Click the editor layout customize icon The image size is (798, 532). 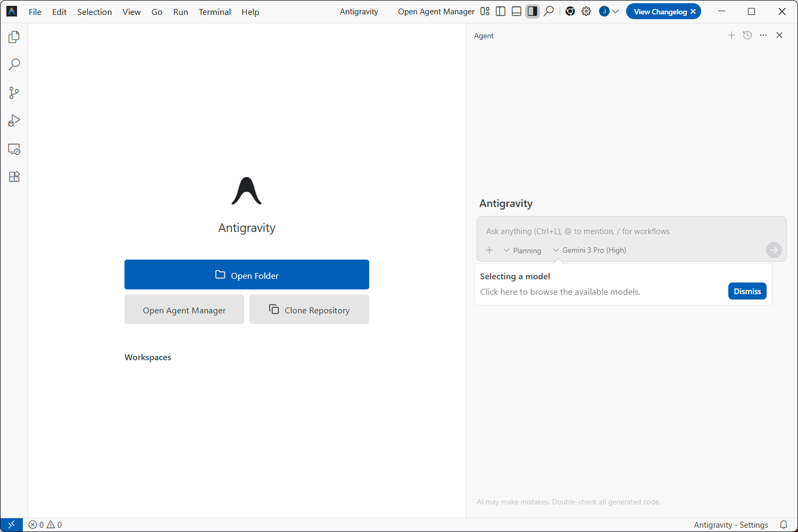485,11
